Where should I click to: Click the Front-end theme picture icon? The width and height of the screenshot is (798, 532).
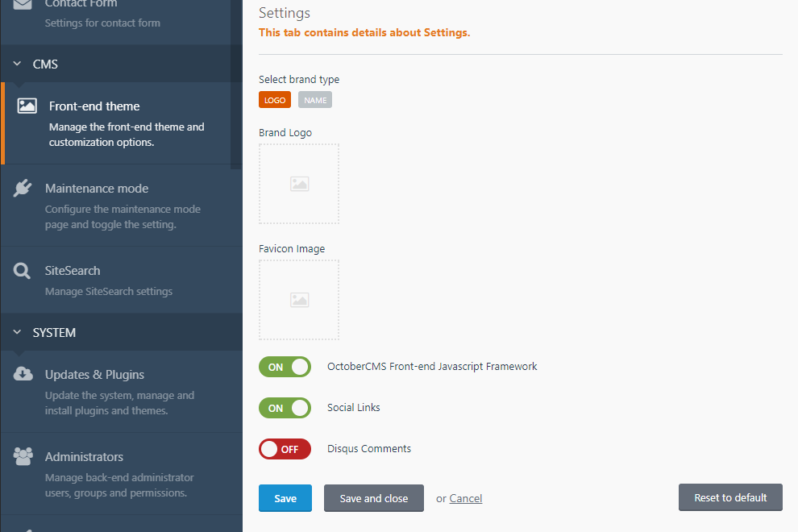27,106
